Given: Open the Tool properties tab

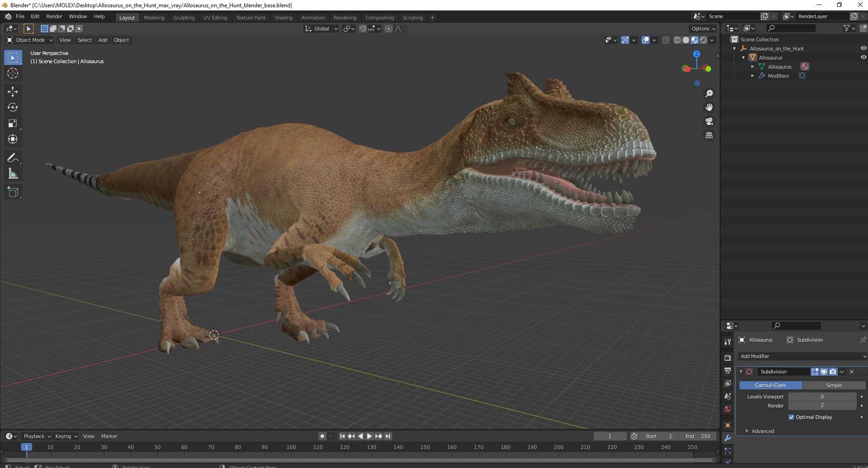Looking at the screenshot, I should point(728,342).
